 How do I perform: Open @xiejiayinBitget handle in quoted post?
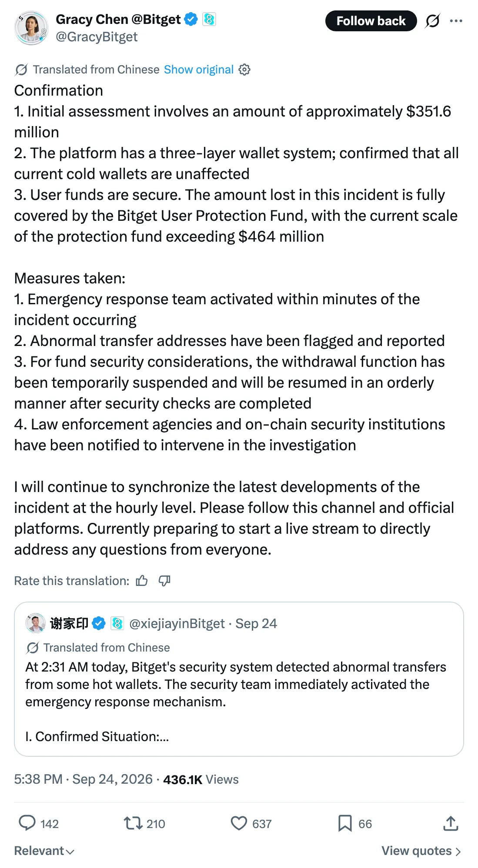(x=177, y=623)
